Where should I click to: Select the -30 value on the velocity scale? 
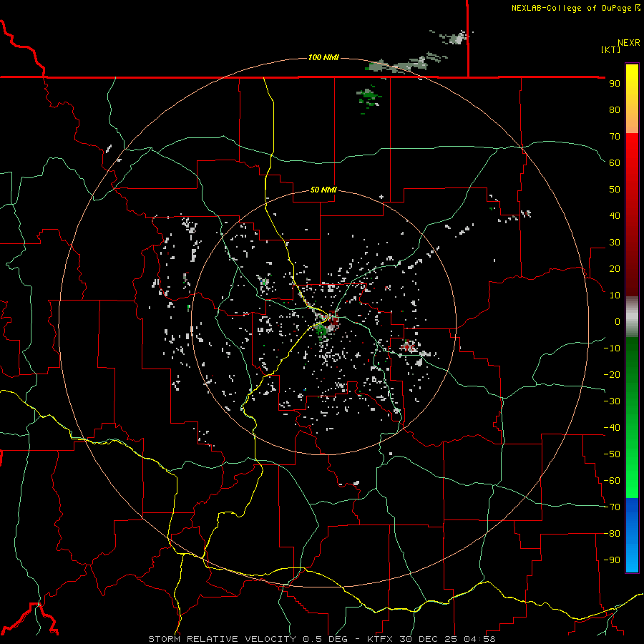tap(612, 401)
